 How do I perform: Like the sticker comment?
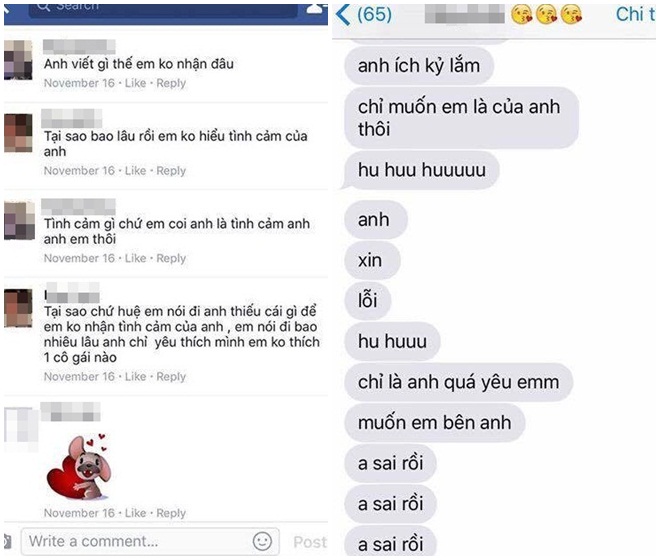(x=136, y=513)
